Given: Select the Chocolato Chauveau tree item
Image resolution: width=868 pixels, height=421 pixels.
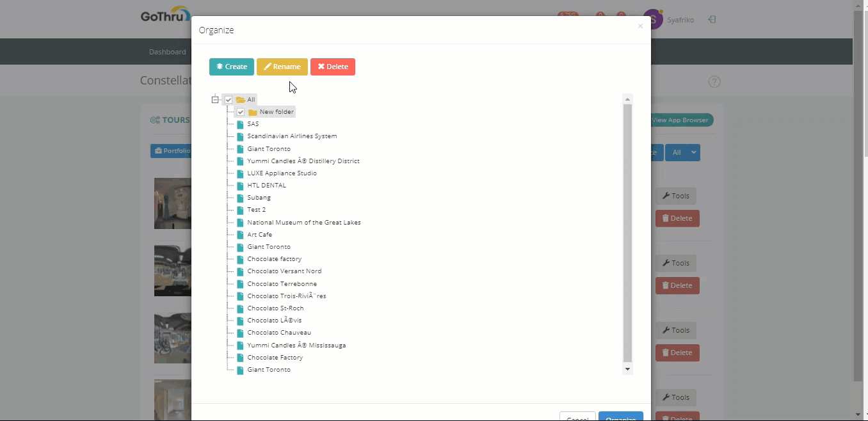Looking at the screenshot, I should 279,333.
